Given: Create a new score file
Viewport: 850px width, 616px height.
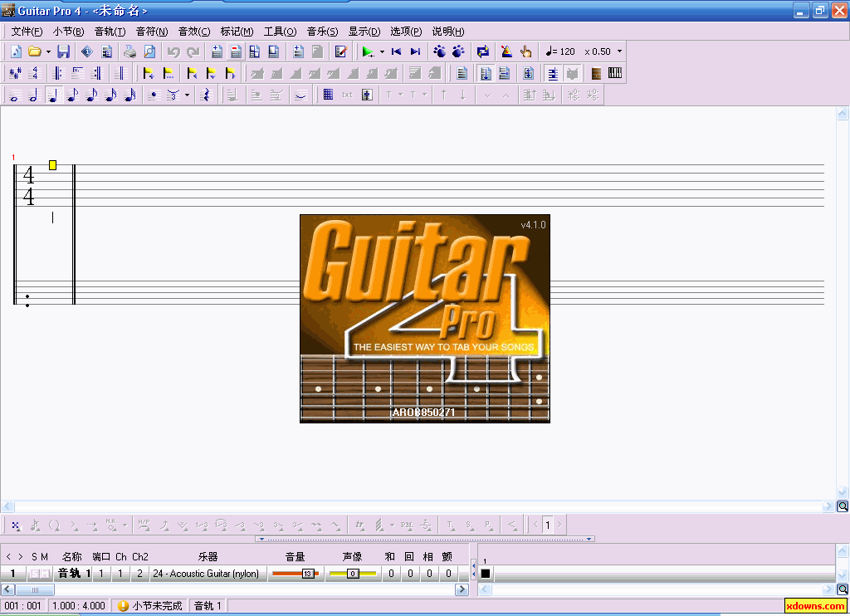Looking at the screenshot, I should point(16,51).
